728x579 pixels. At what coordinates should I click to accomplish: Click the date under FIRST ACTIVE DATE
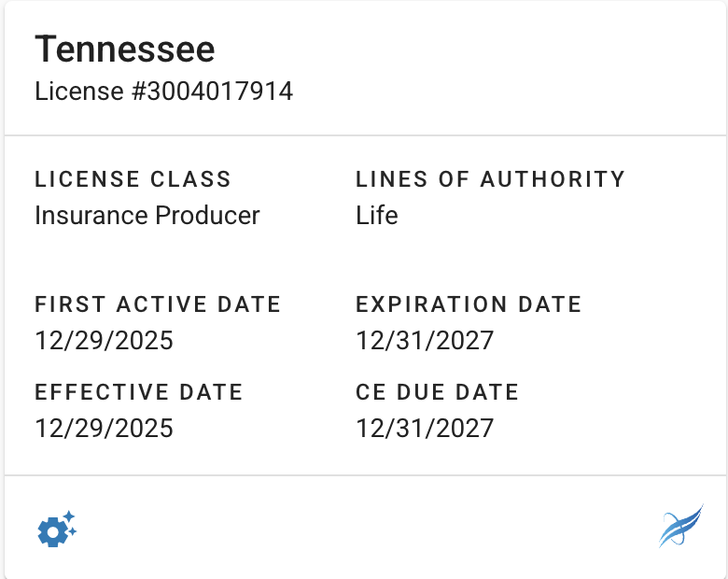[104, 340]
